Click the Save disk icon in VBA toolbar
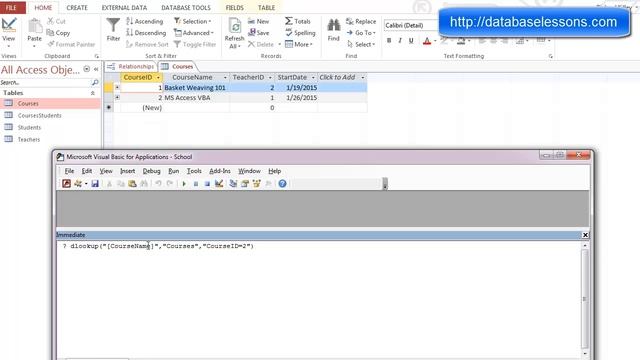Image resolution: width=640 pixels, height=360 pixels. tap(95, 184)
